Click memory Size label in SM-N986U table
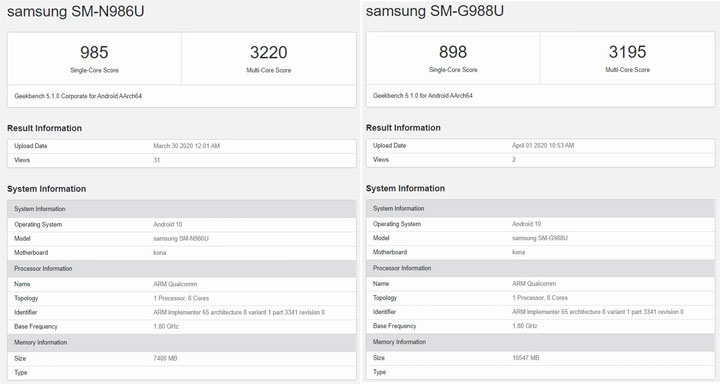This screenshot has height=384, width=720. (20, 359)
